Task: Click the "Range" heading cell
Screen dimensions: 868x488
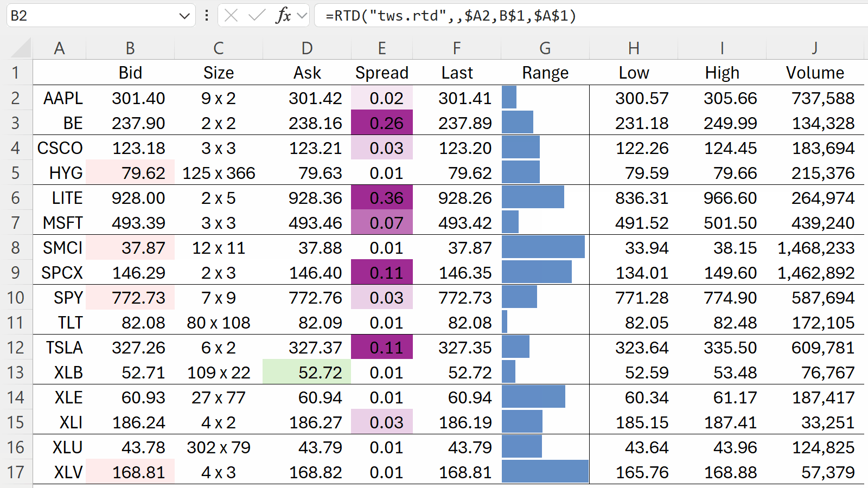Action: tap(545, 73)
